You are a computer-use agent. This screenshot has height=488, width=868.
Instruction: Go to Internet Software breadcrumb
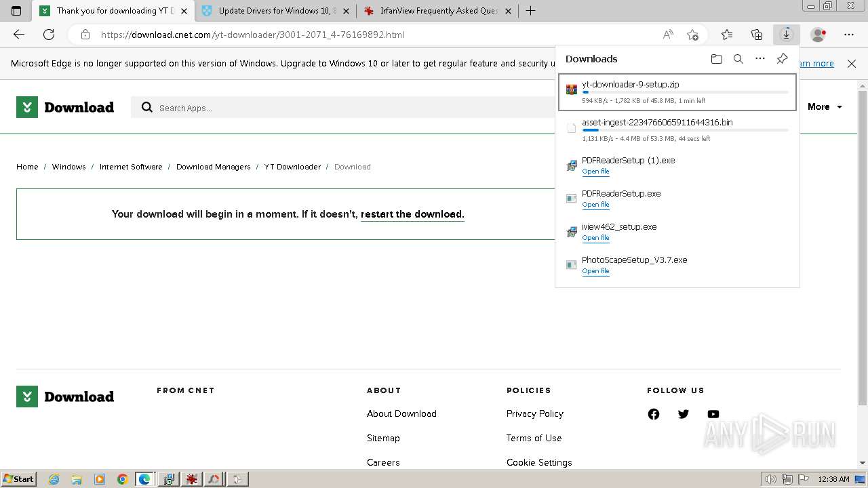pos(131,167)
